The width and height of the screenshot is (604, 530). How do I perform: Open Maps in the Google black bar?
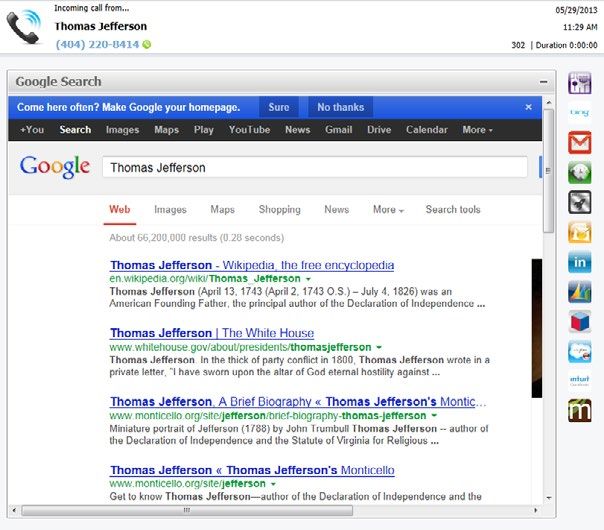tap(166, 130)
